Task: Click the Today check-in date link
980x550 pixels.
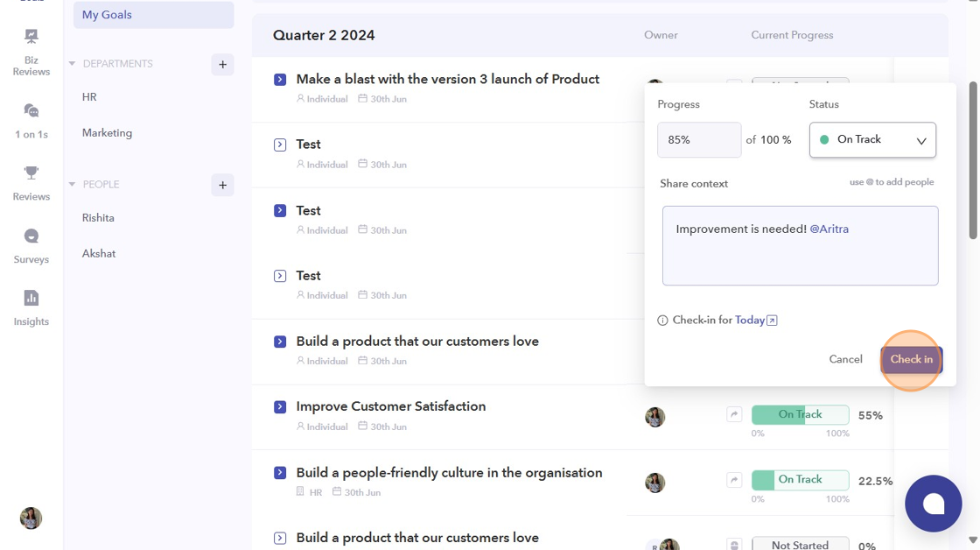Action: [751, 321]
